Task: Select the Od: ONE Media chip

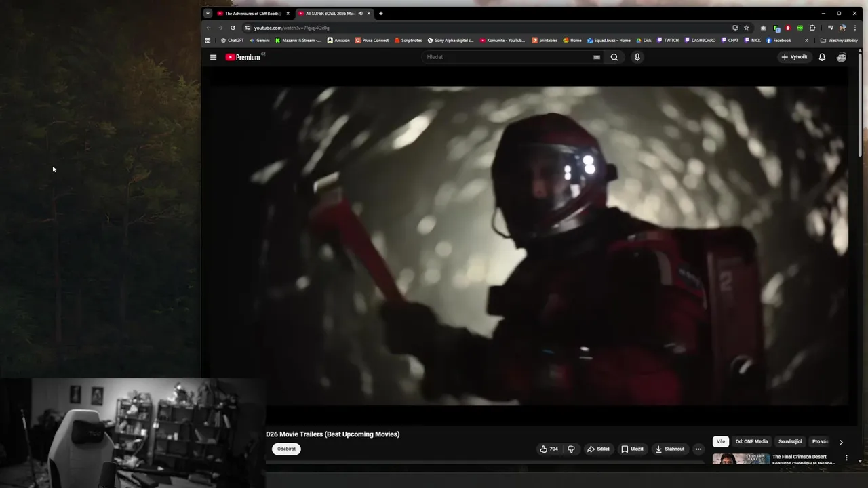Action: click(x=751, y=441)
